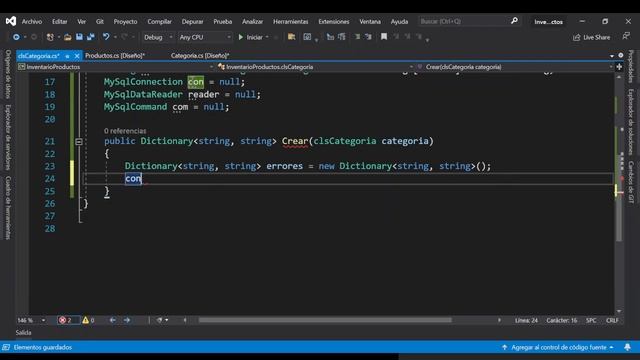The width and height of the screenshot is (640, 360).
Task: Click the Línea: 24 status indicator
Action: (526, 320)
